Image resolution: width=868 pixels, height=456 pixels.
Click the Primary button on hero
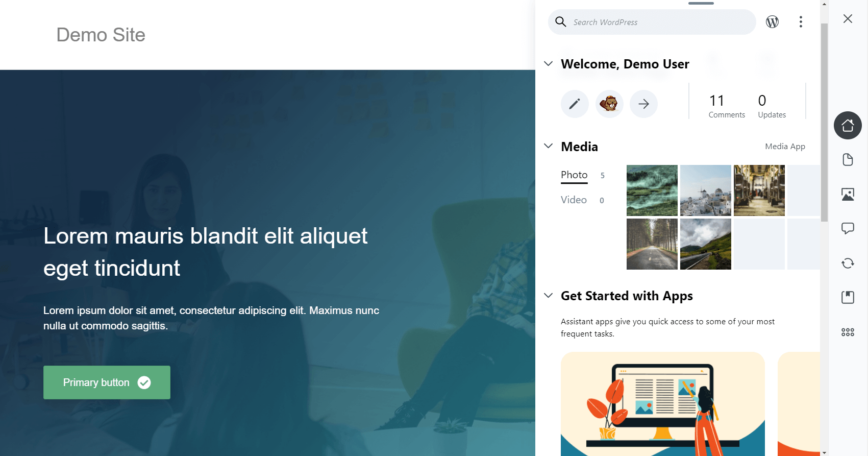pos(107,382)
